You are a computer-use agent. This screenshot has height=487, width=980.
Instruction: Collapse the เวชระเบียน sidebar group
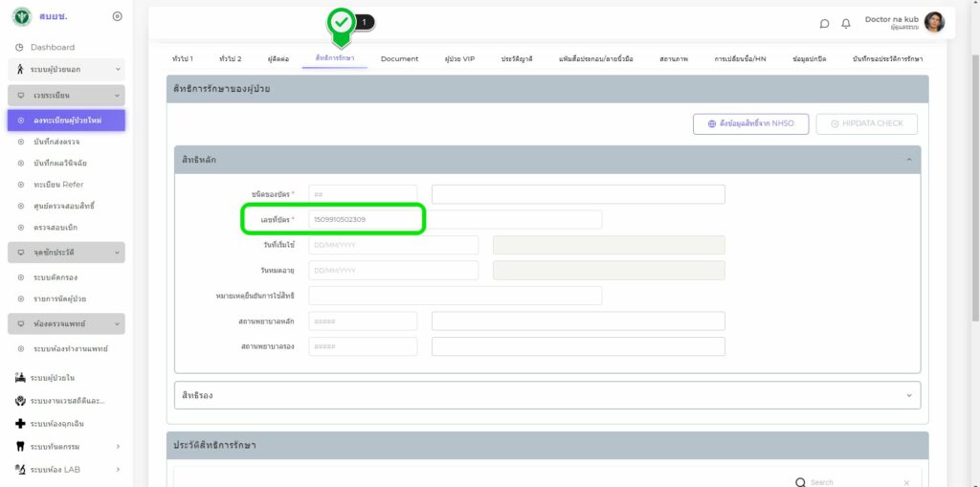(117, 96)
